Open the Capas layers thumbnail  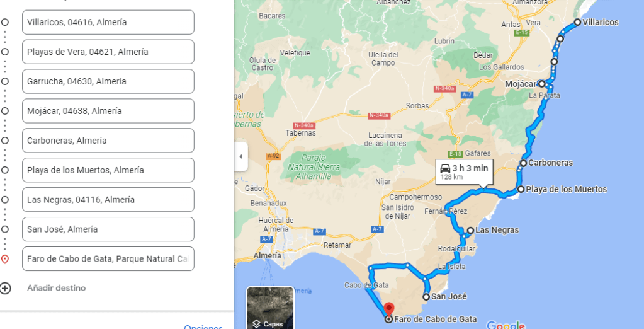pos(270,308)
